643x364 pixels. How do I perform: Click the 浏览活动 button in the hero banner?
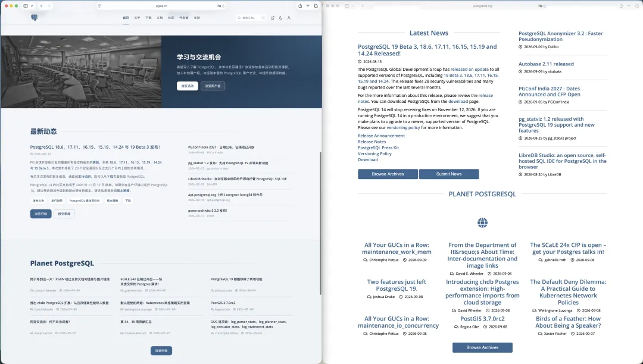pyautogui.click(x=188, y=86)
